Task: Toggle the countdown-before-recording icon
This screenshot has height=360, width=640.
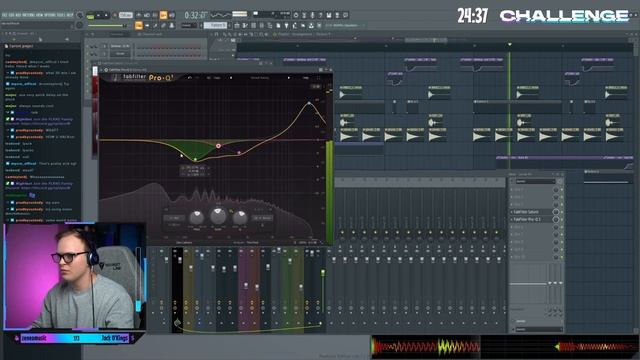Action: tap(155, 16)
